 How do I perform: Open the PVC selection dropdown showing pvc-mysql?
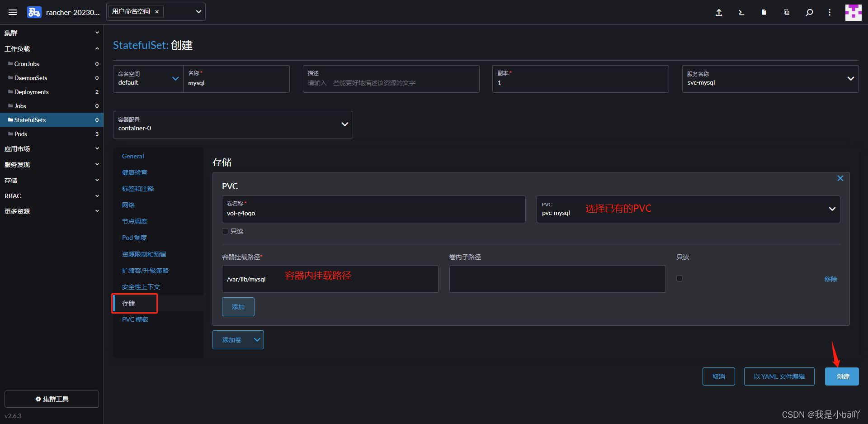tap(832, 209)
